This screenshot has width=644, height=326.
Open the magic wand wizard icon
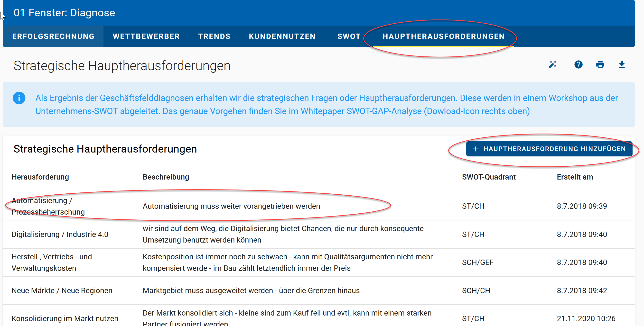[552, 65]
